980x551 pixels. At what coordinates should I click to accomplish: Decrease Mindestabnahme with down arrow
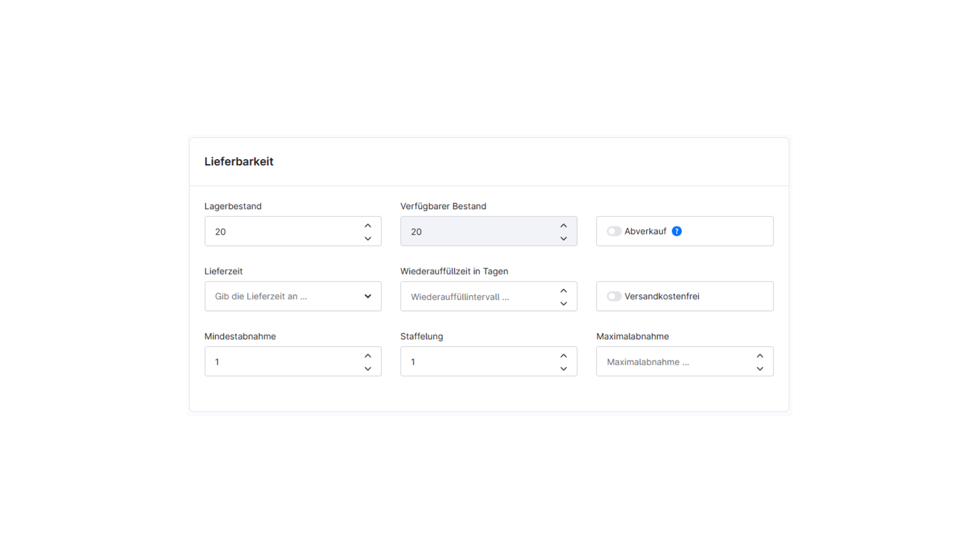click(x=367, y=368)
